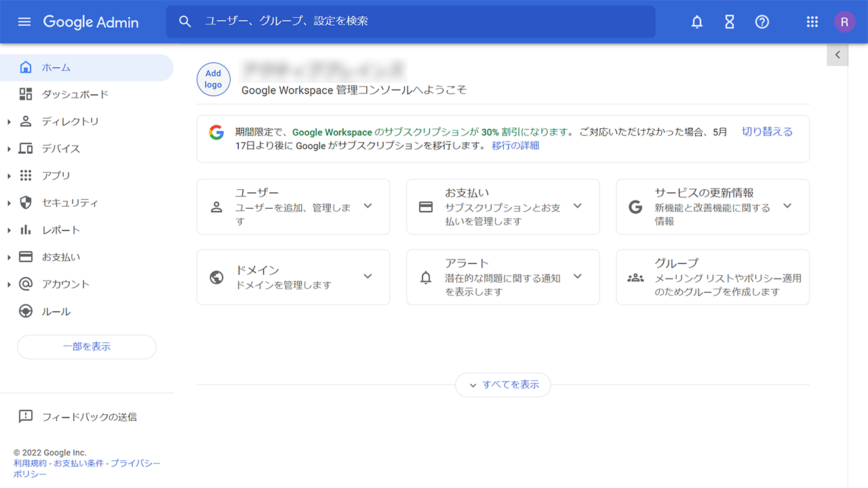Click the 切り替える link
Image resolution: width=868 pixels, height=488 pixels.
click(x=767, y=131)
